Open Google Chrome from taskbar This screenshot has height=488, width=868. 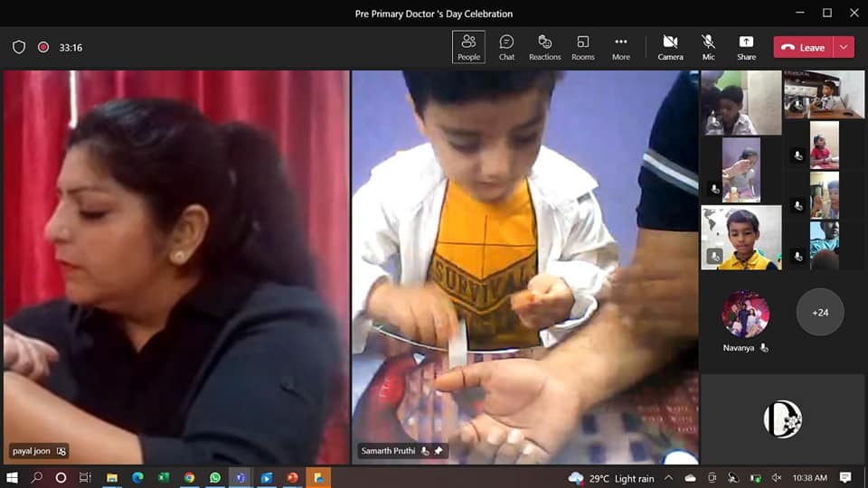[x=189, y=477]
